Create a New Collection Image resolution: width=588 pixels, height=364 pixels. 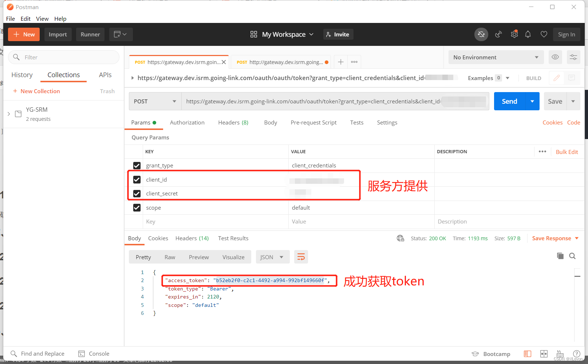(x=36, y=91)
